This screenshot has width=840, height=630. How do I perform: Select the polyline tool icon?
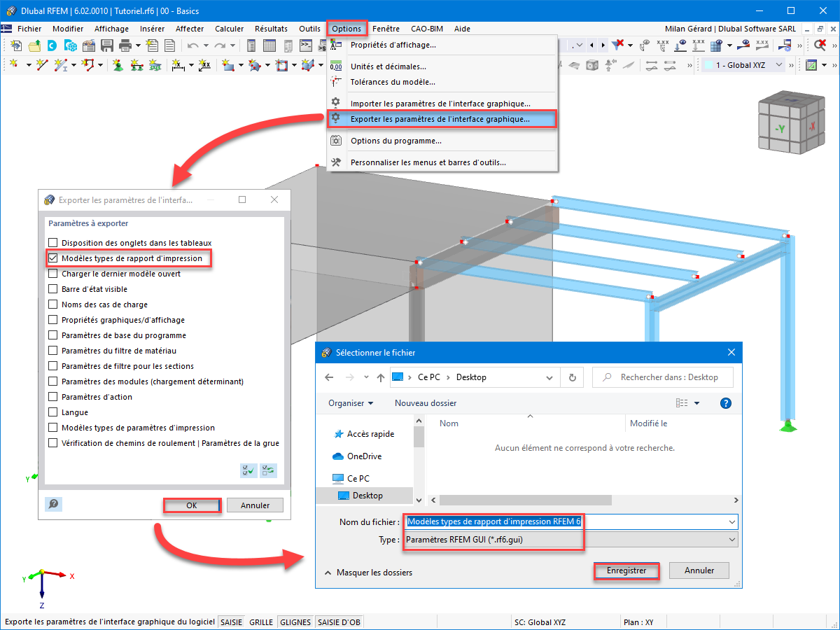pyautogui.click(x=88, y=65)
